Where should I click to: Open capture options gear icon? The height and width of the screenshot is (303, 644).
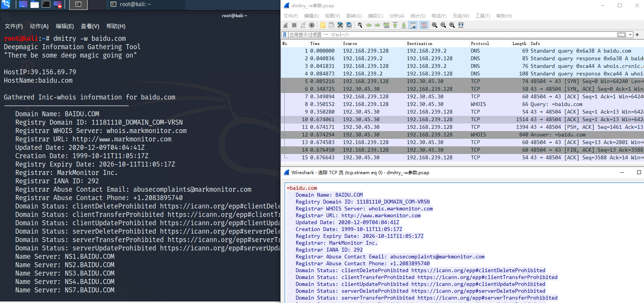[x=312, y=25]
